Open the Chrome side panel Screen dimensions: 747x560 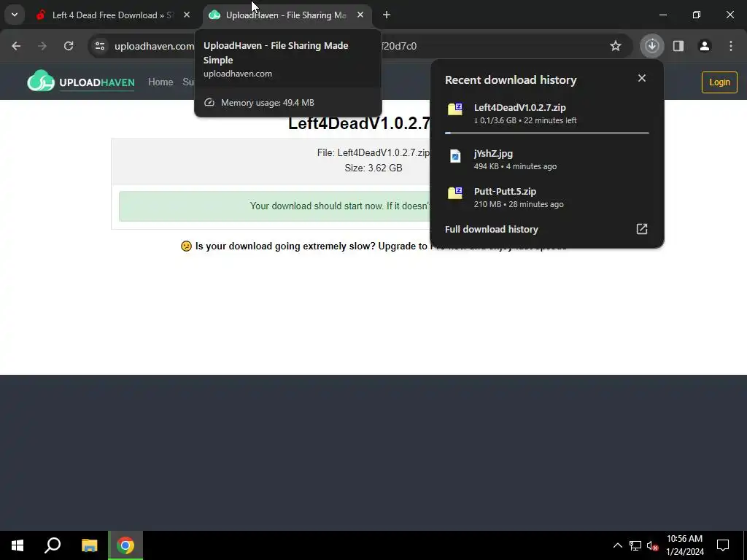point(678,46)
